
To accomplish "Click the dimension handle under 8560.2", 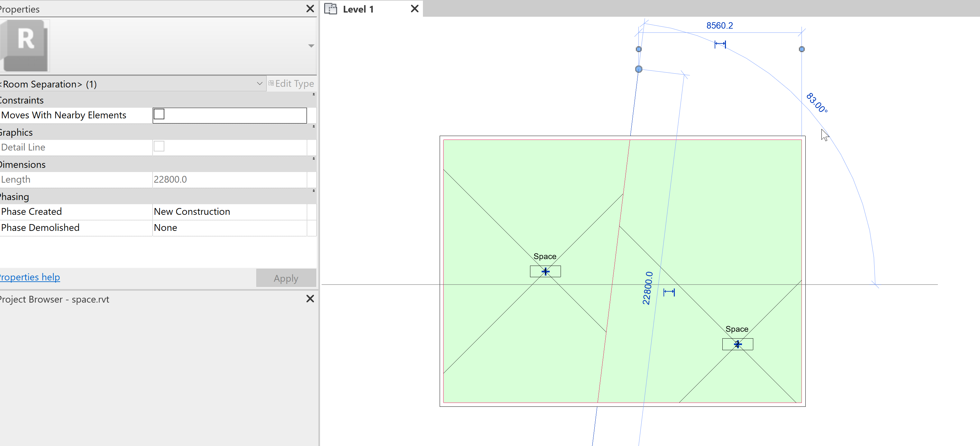I will point(720,44).
